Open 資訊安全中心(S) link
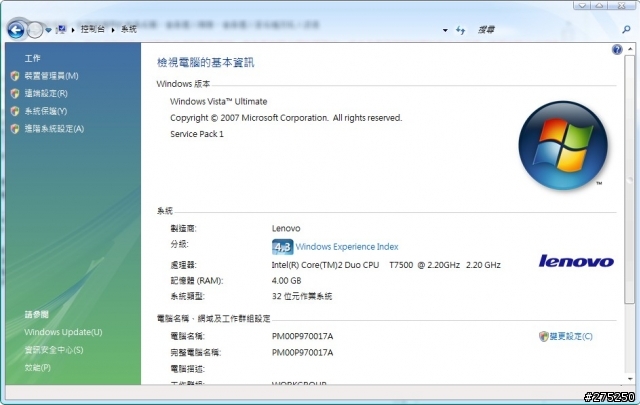 pos(54,350)
